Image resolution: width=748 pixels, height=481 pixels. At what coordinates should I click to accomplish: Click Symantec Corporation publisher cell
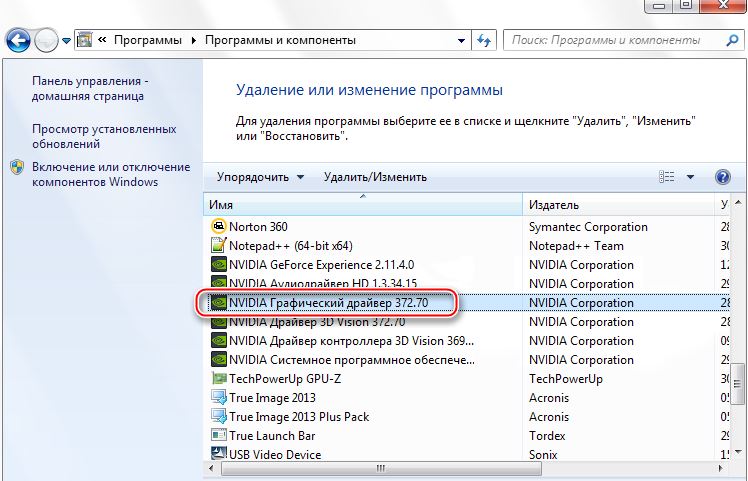pos(588,227)
